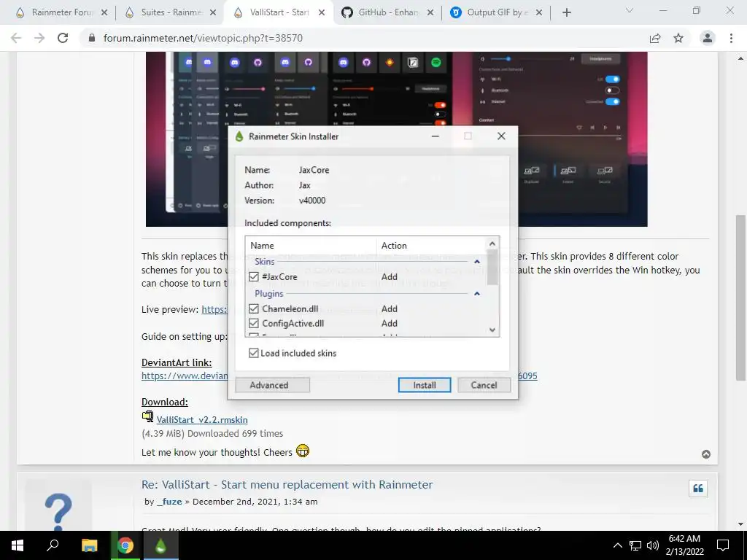The height and width of the screenshot is (560, 747).
Task: Click the attachment file icon
Action: click(147, 416)
